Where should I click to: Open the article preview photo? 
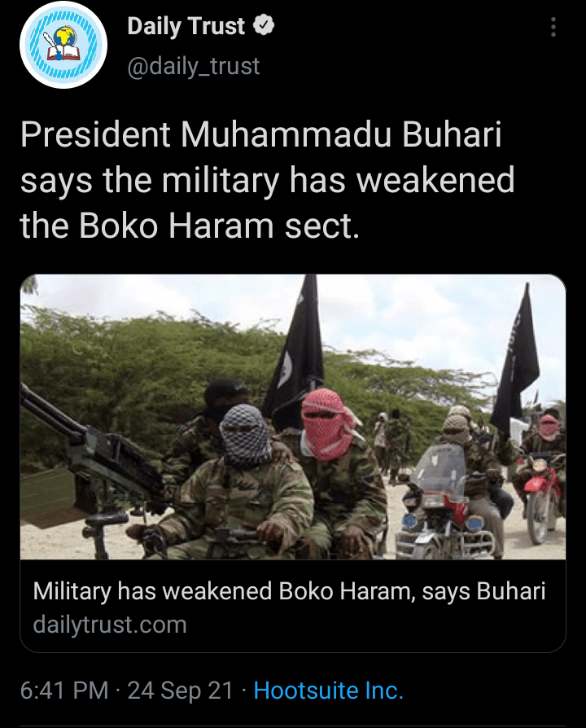[293, 416]
